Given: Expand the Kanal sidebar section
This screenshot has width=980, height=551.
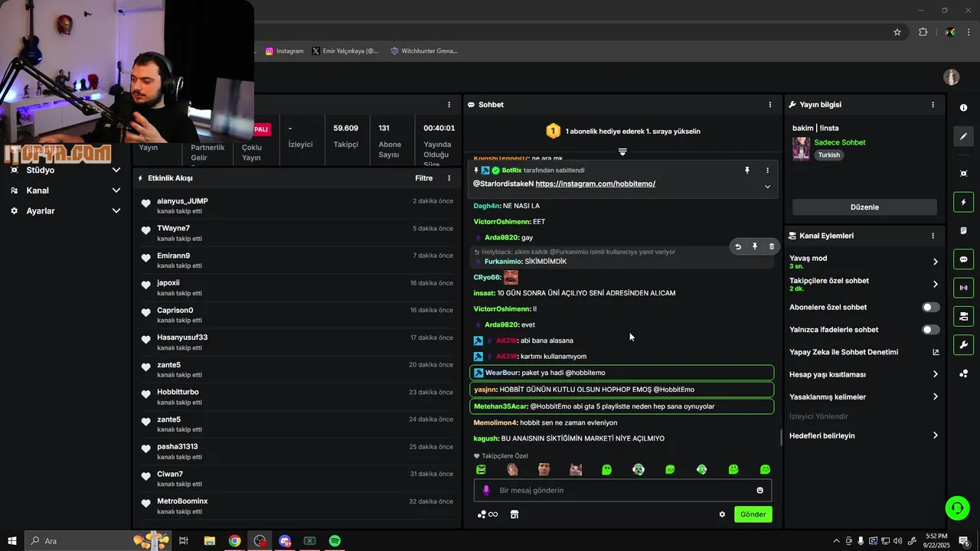Looking at the screenshot, I should tap(66, 191).
